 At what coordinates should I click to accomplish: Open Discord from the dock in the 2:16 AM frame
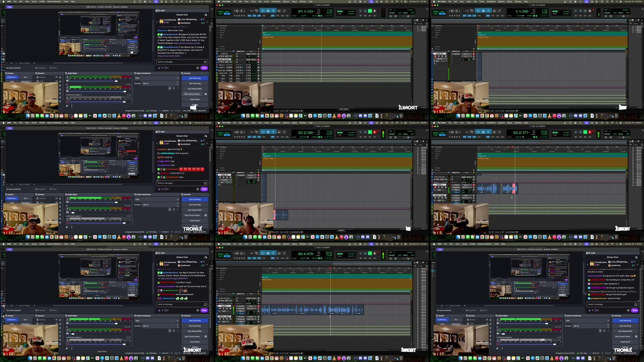[578, 358]
